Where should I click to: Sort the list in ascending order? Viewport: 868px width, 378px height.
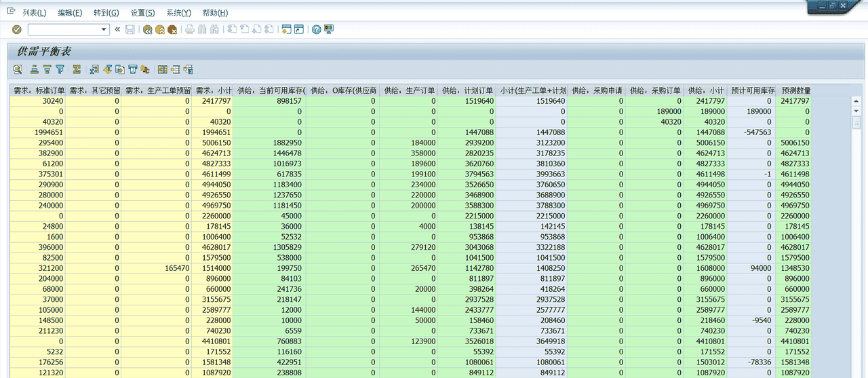tap(34, 69)
